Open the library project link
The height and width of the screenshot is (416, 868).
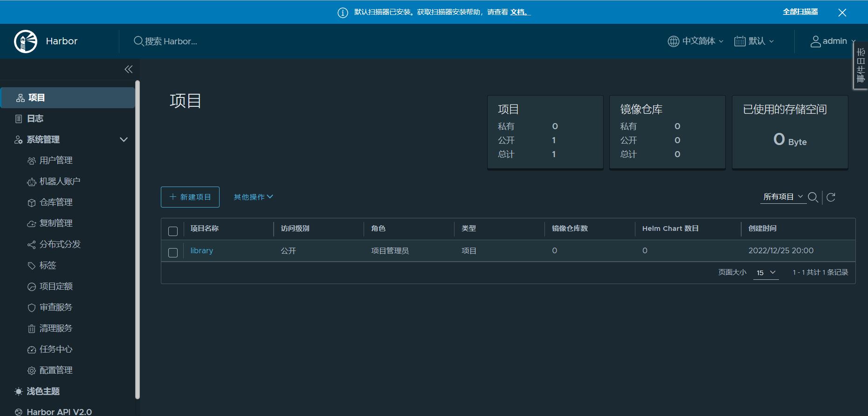[x=201, y=250]
